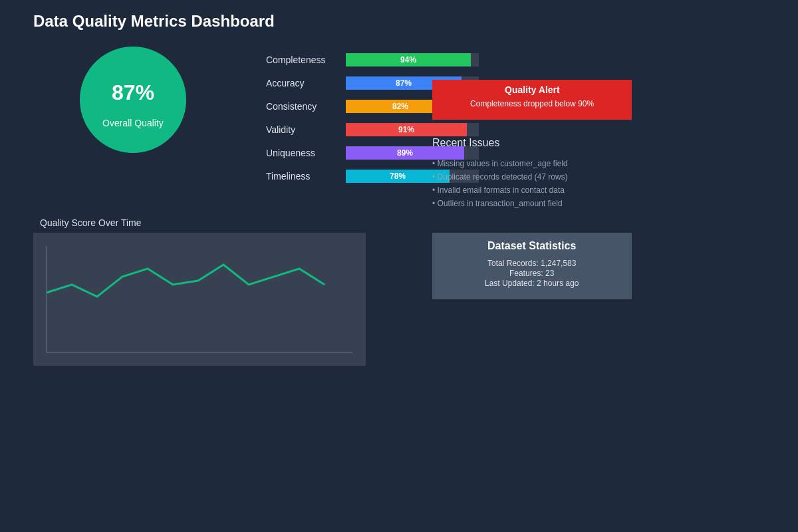Click the red Validity 91% bar
The image size is (798, 532).
406,130
